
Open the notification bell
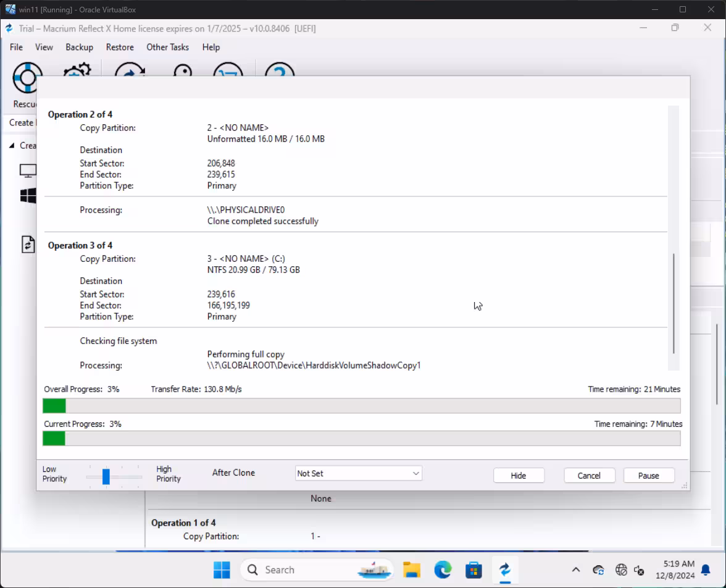click(706, 570)
